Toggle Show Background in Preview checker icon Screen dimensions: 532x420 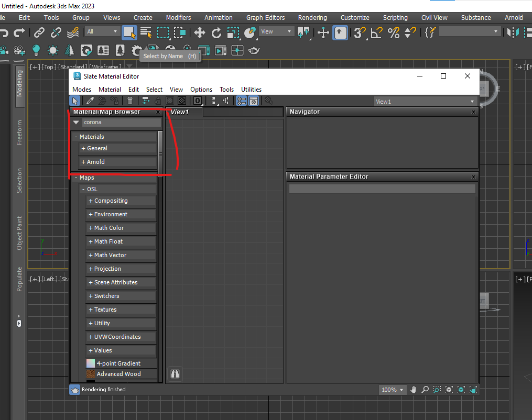coord(182,101)
